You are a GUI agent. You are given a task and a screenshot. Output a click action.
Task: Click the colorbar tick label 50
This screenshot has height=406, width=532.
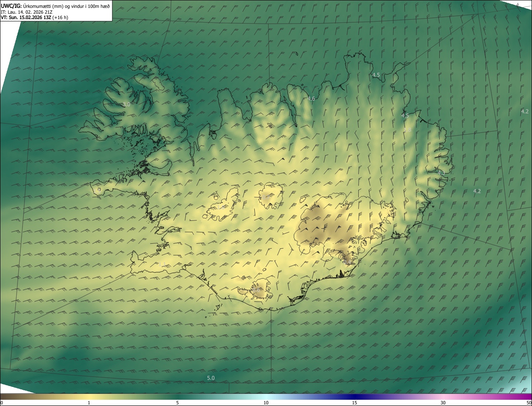tap(529, 403)
